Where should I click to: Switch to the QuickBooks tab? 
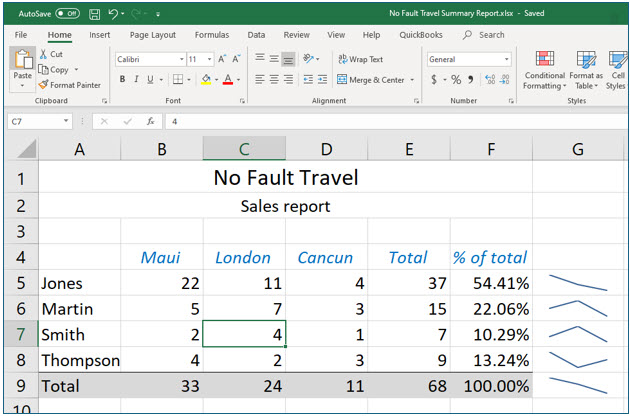click(x=421, y=35)
